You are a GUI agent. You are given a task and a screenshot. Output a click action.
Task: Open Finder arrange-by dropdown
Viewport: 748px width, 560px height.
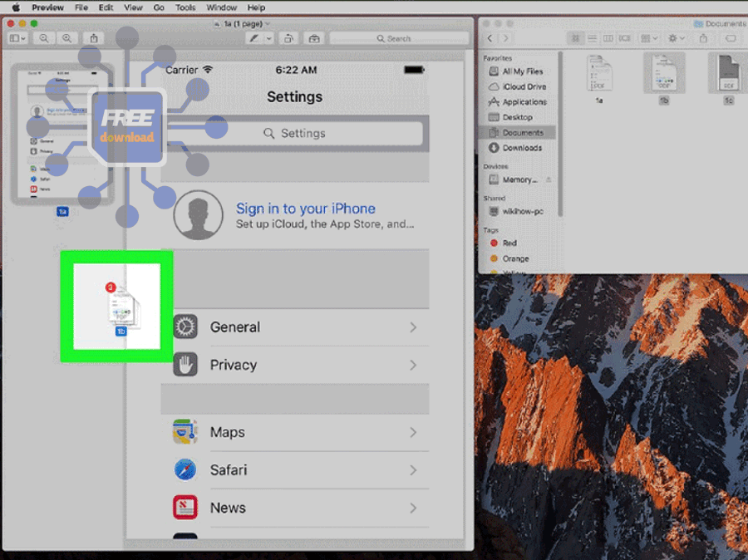[649, 38]
